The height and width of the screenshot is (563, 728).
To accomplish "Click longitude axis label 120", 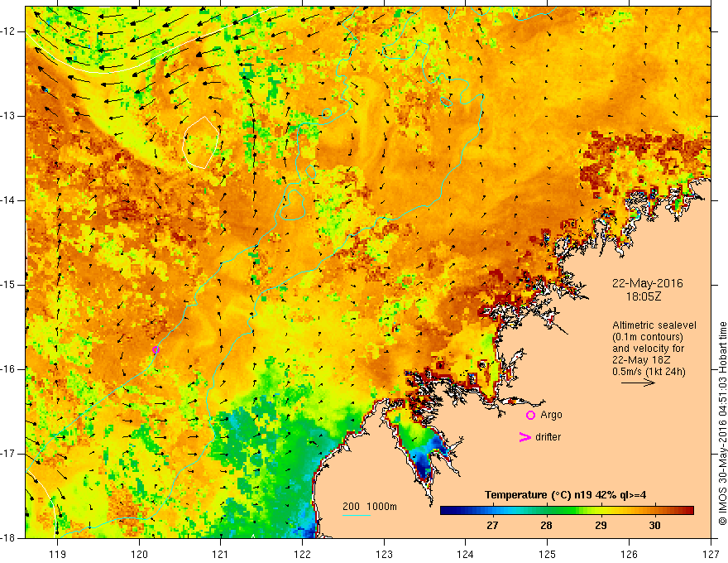I will coord(139,554).
